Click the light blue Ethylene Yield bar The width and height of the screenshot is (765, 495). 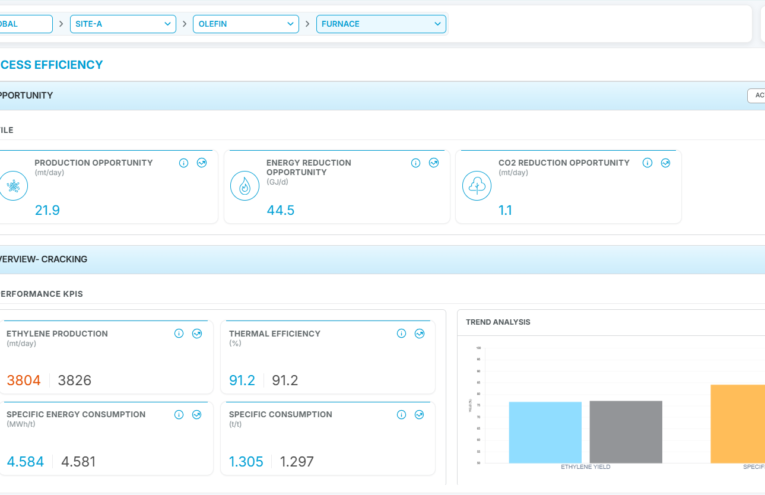pos(545,433)
